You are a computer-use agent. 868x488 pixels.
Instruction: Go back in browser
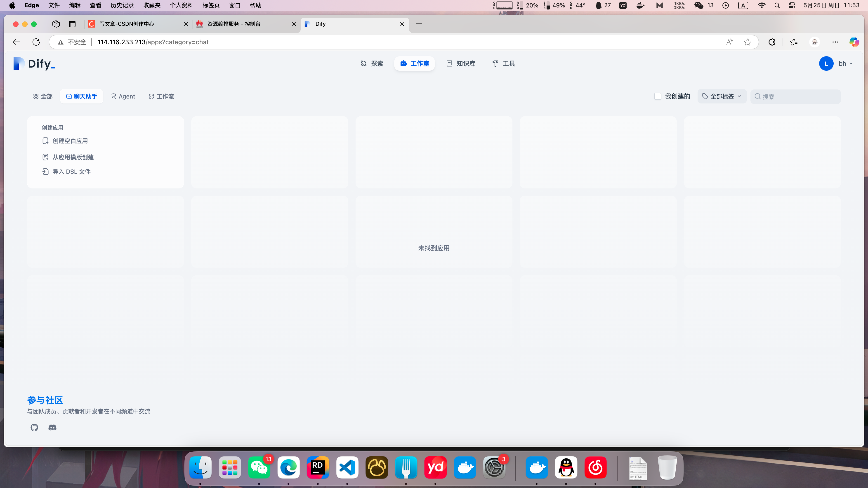[16, 42]
